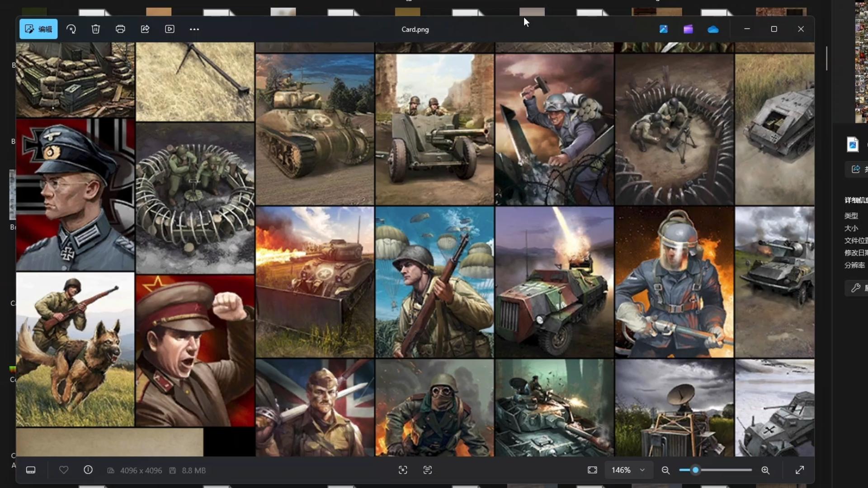Add the image to favorites with the heart
Screen dimensions: 868x488
pyautogui.click(x=64, y=470)
